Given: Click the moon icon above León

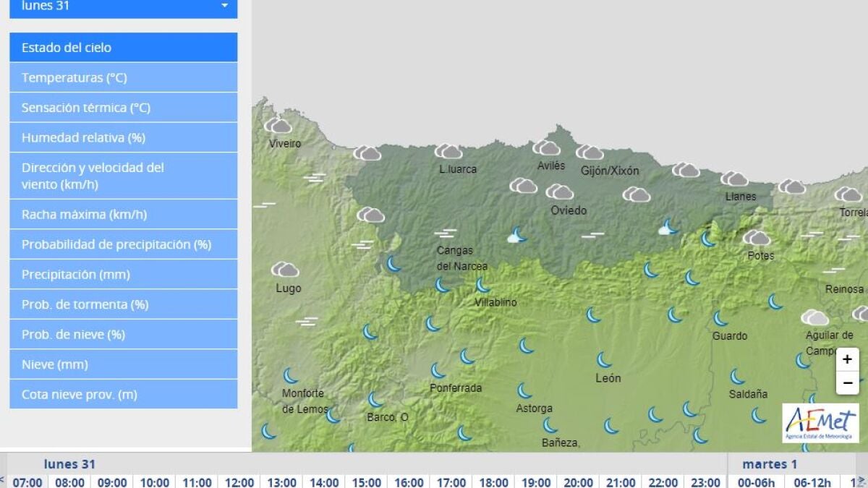Looking at the screenshot, I should point(604,359).
